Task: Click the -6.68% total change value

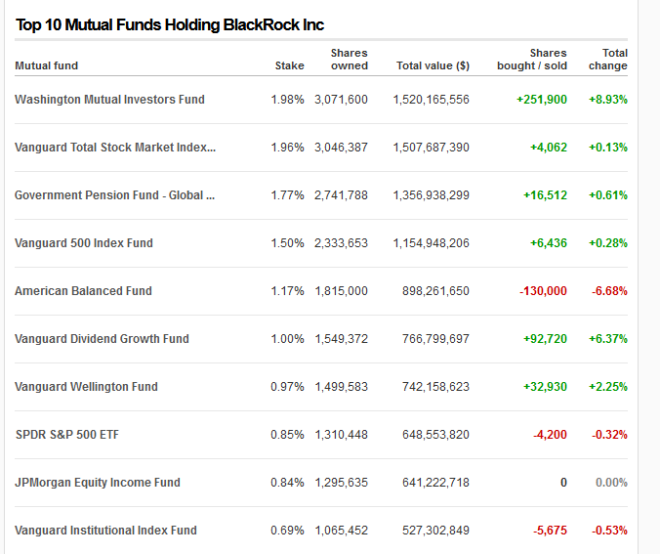Action: pos(608,291)
